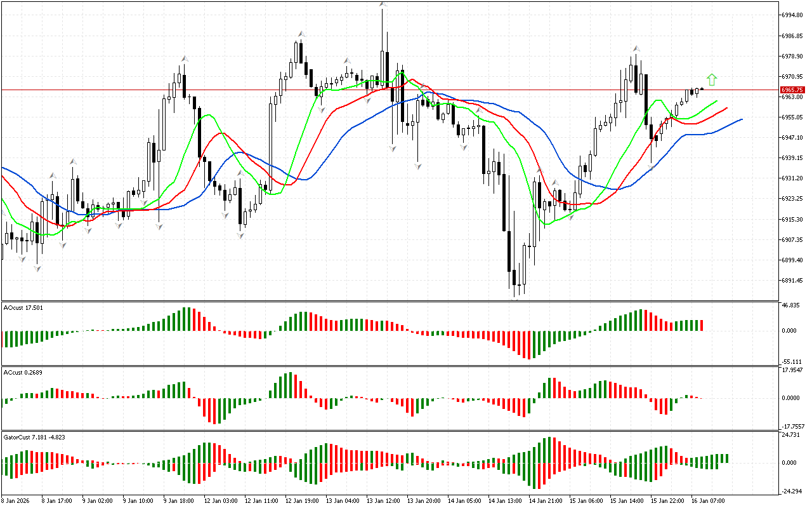Click the down fractal below the 15 Jan 22:00 low

click(652, 167)
